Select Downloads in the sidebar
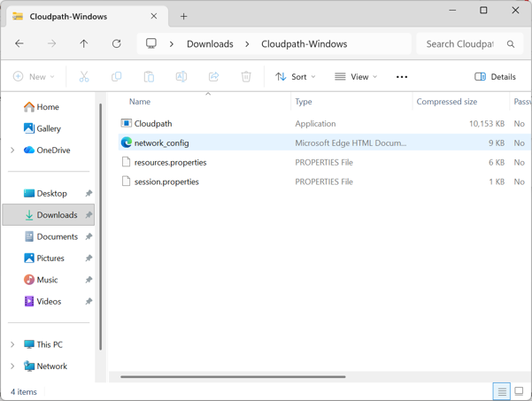 pos(49,215)
